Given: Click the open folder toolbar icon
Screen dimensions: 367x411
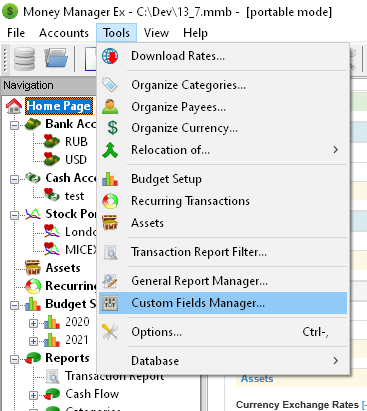Looking at the screenshot, I should coord(56,59).
